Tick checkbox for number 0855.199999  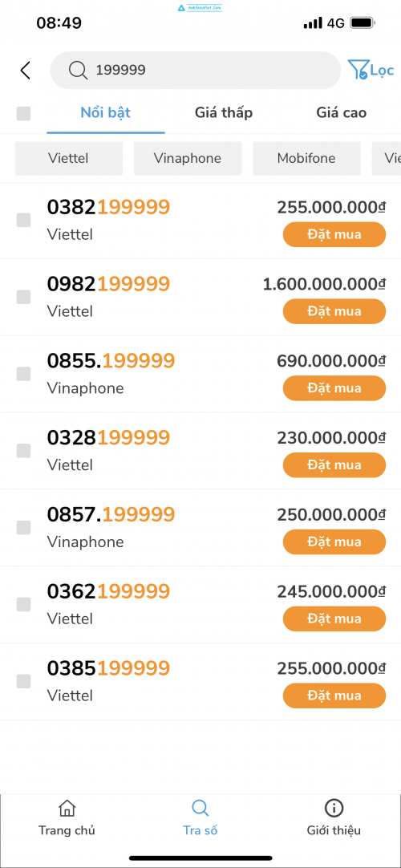[x=23, y=374]
